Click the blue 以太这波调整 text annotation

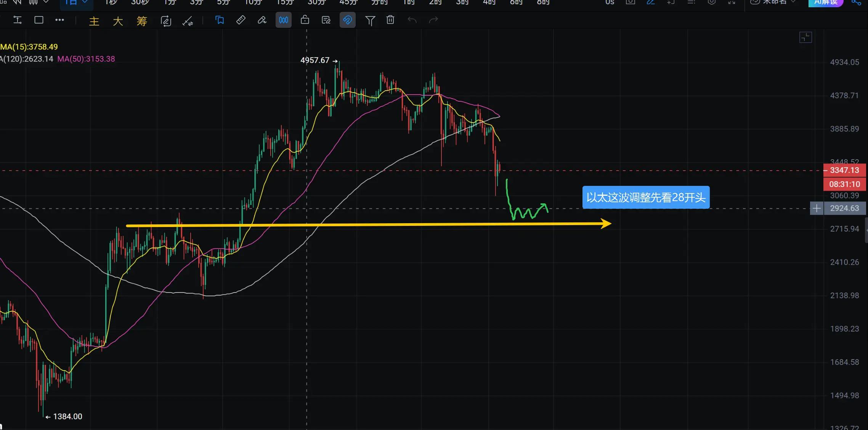pyautogui.click(x=646, y=197)
